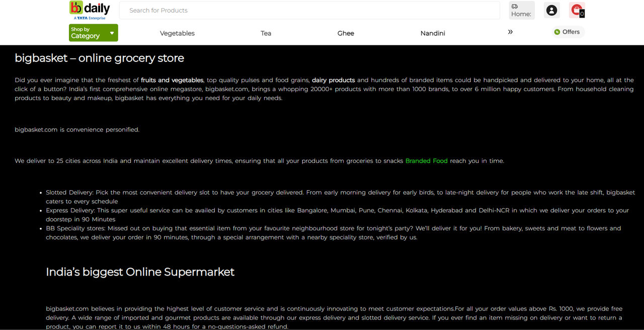Show more categories with double chevron
The height and width of the screenshot is (330, 644).
pyautogui.click(x=510, y=32)
